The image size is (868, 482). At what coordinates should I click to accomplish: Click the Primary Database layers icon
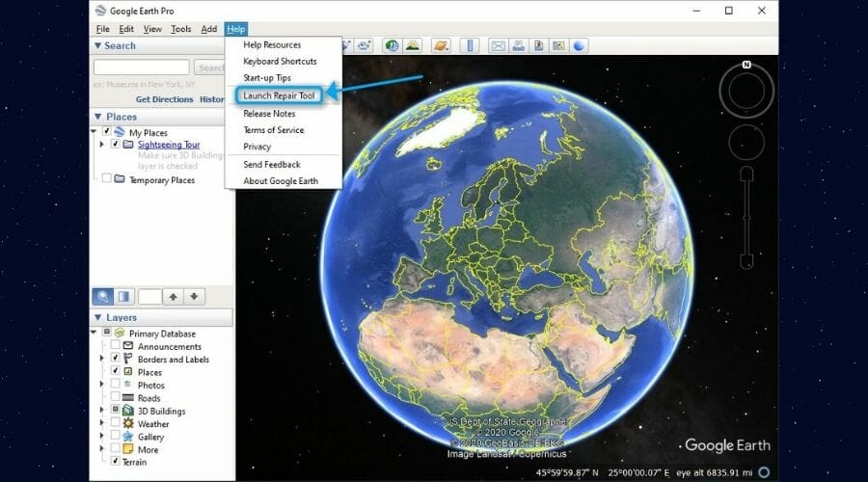click(x=120, y=334)
